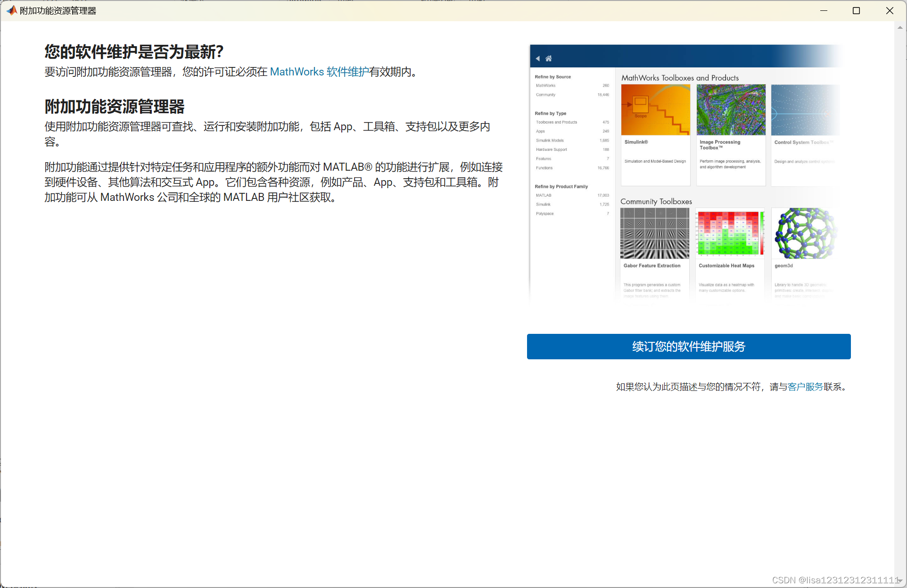Screen dimensions: 907x588
Task: Open the Image Processing Toolbox card
Action: [731, 134]
